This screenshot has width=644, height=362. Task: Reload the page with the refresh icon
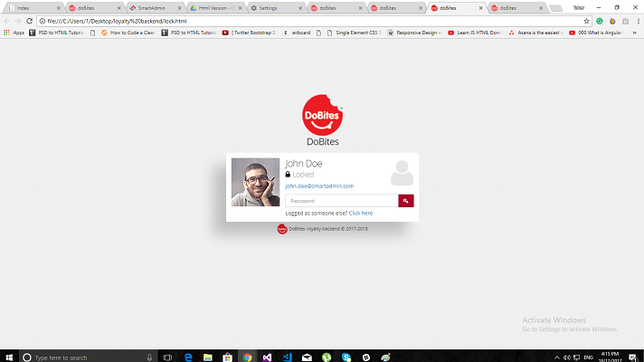(x=29, y=21)
